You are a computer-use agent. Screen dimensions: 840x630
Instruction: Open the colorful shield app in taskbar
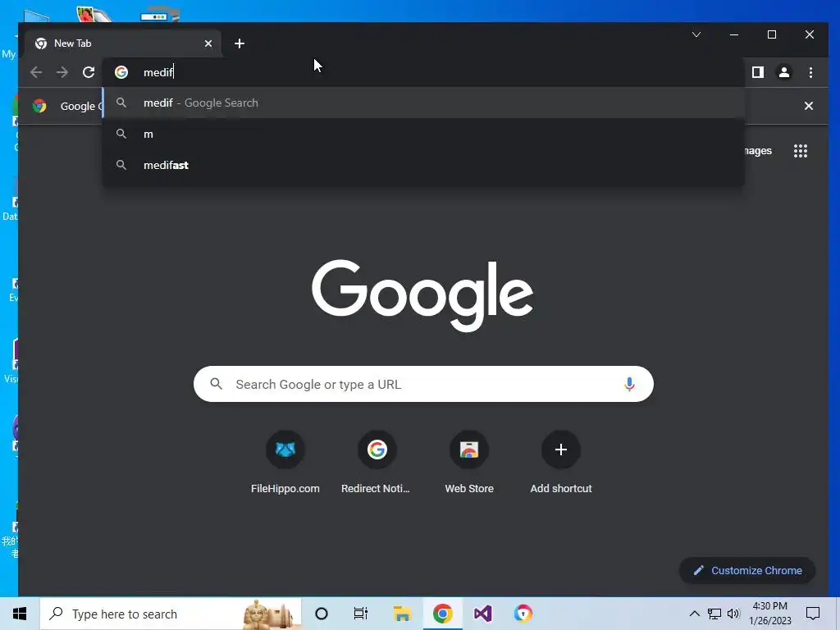(x=523, y=614)
